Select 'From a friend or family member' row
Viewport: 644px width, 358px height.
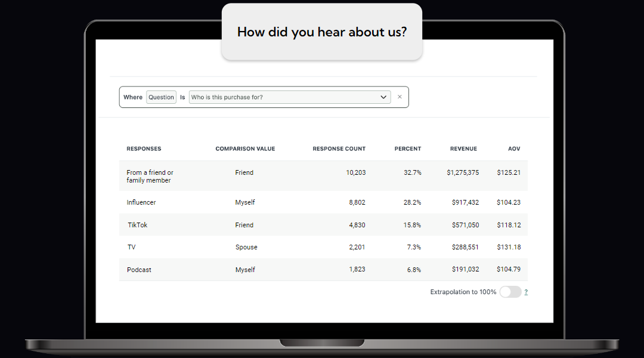coord(150,176)
